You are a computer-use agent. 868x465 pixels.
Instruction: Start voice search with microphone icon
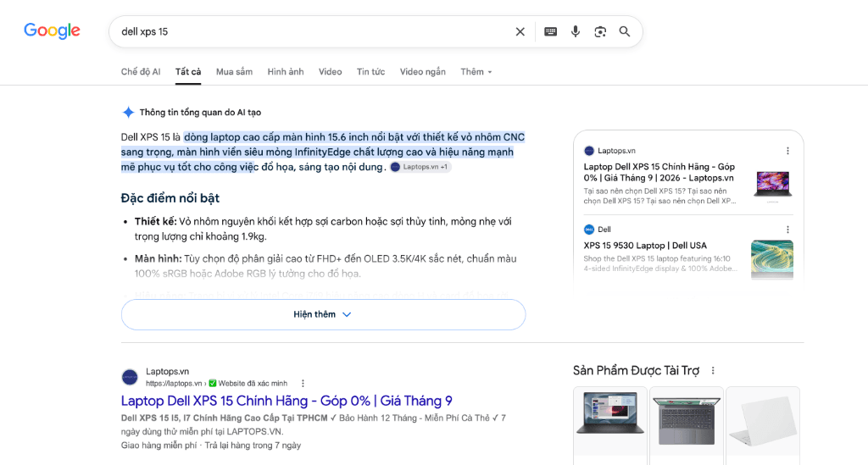coord(576,31)
